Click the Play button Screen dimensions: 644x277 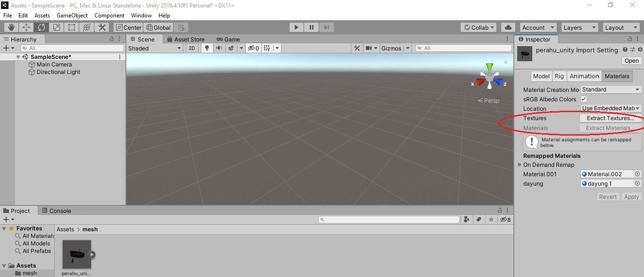(x=296, y=27)
